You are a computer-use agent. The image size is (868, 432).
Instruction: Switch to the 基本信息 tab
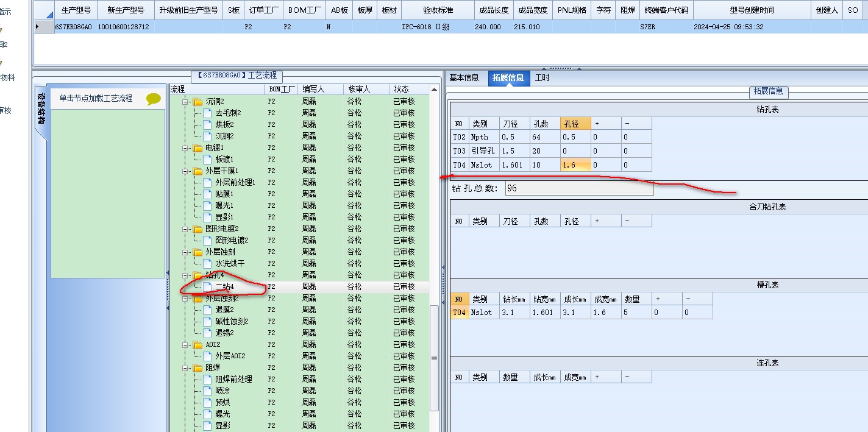464,78
